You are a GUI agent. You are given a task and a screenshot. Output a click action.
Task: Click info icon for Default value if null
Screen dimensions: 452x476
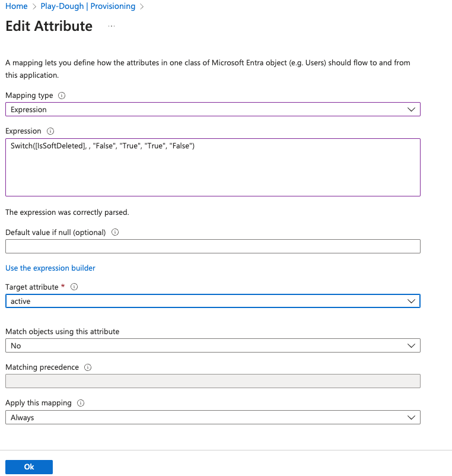115,232
